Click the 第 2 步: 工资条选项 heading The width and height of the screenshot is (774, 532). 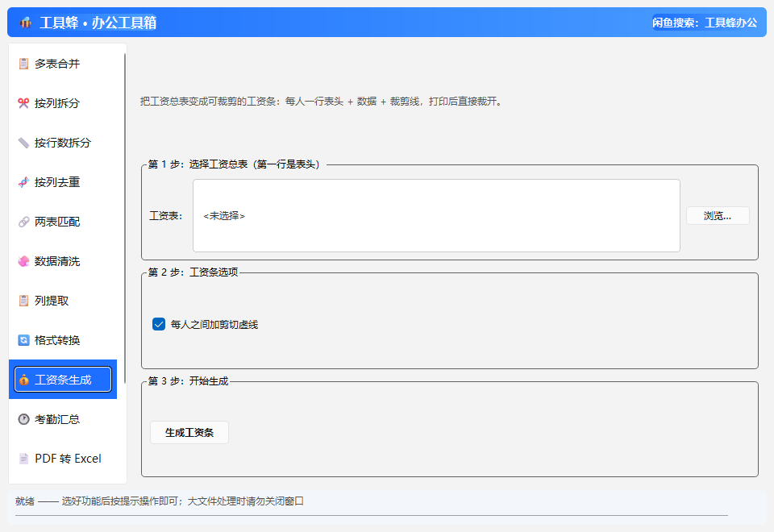[193, 272]
